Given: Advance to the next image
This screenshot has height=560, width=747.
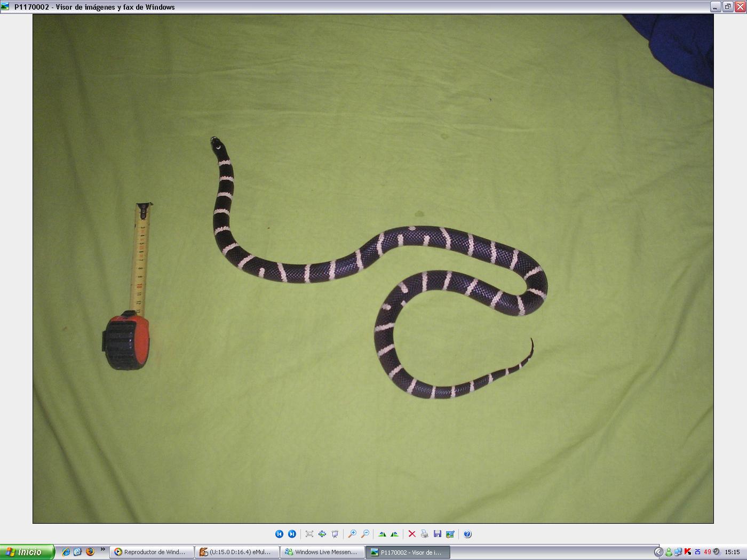Looking at the screenshot, I should (x=292, y=534).
